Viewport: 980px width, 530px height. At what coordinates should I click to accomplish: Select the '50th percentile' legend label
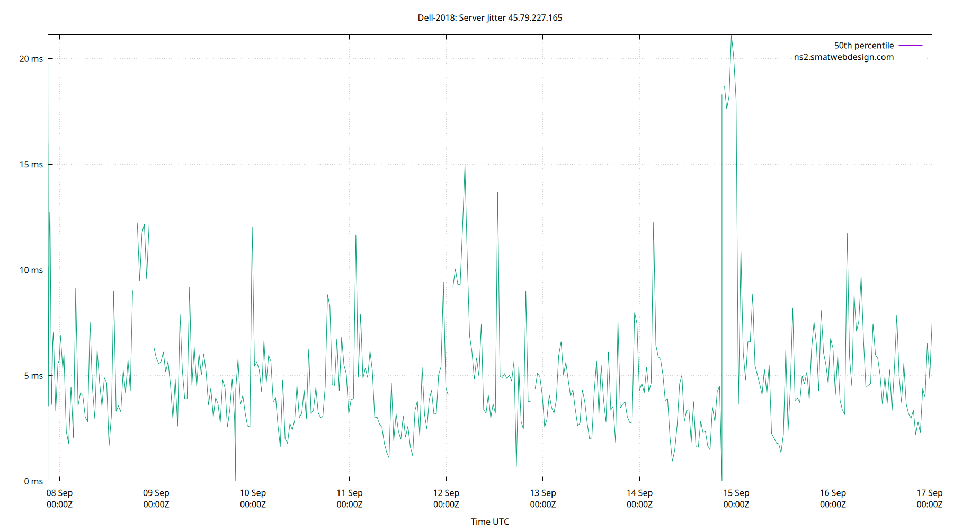click(864, 46)
